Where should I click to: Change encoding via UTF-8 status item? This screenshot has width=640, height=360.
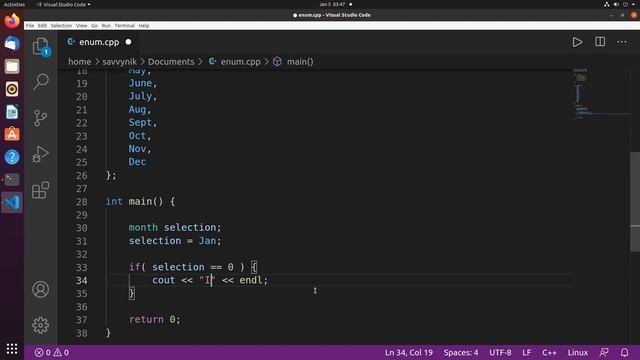[500, 352]
